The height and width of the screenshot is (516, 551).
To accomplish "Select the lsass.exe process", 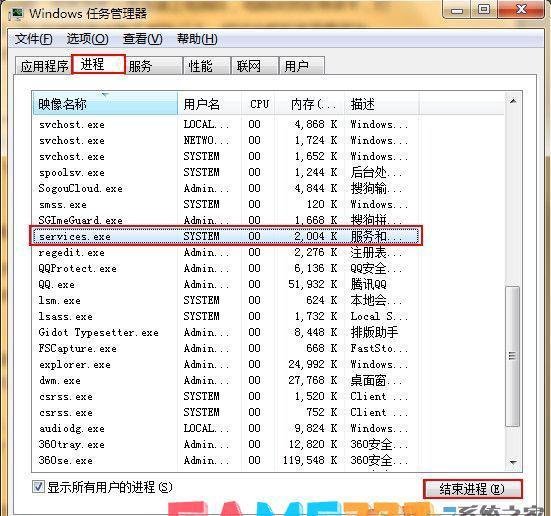I will 226,316.
